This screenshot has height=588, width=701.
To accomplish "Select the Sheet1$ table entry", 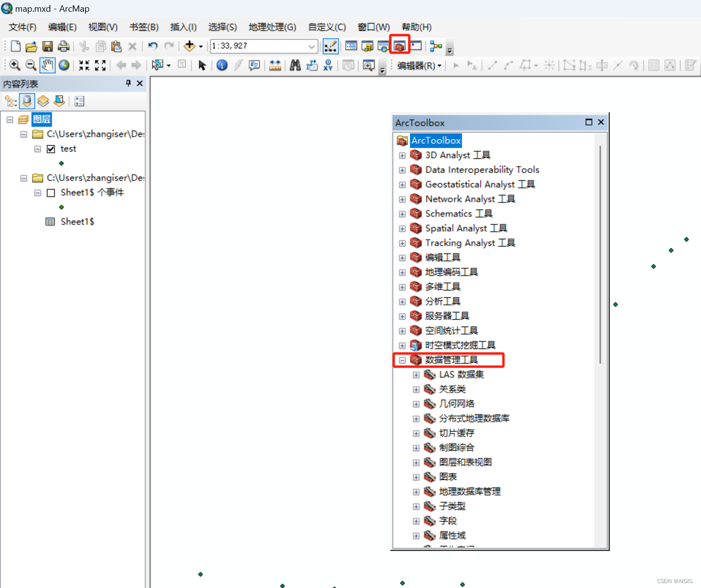I will pos(77,222).
